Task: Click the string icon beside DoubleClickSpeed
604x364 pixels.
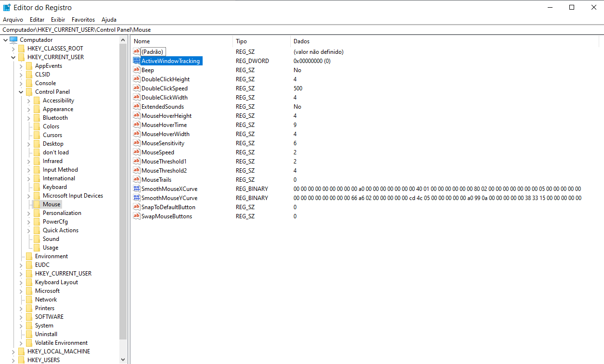Action: [x=137, y=88]
